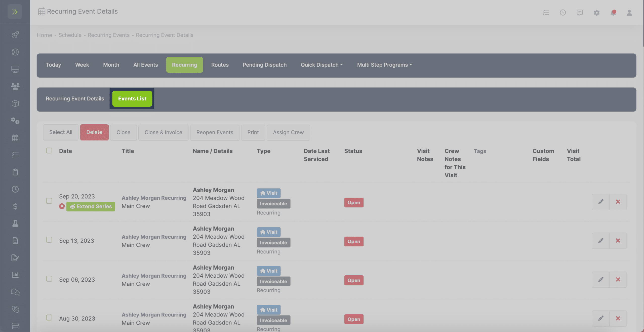Click the Close events button
Image resolution: width=644 pixels, height=332 pixels.
pos(123,132)
